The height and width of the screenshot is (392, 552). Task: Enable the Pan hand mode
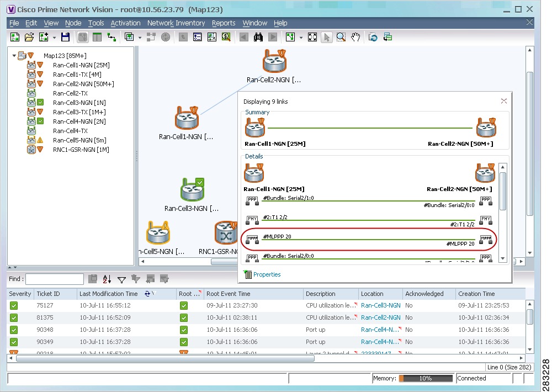pyautogui.click(x=355, y=37)
